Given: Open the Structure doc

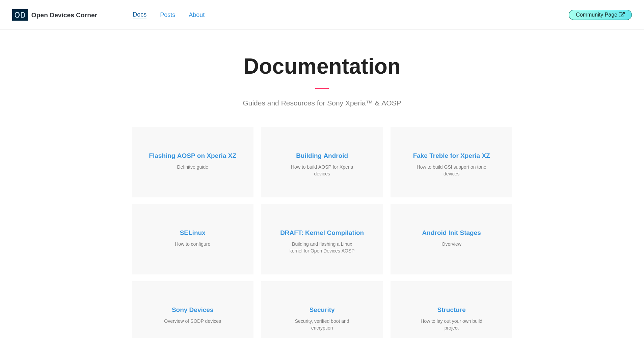Looking at the screenshot, I should point(451,310).
